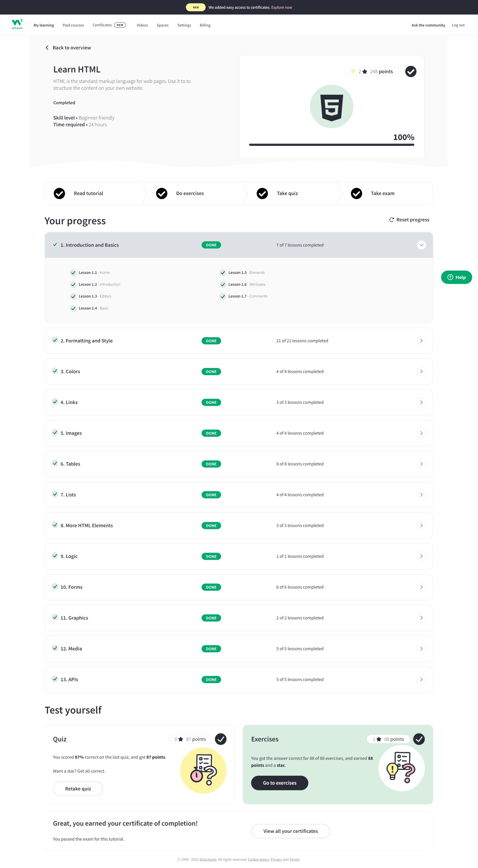Select Spaces in the navigation bar
This screenshot has height=868, width=478.
(163, 25)
